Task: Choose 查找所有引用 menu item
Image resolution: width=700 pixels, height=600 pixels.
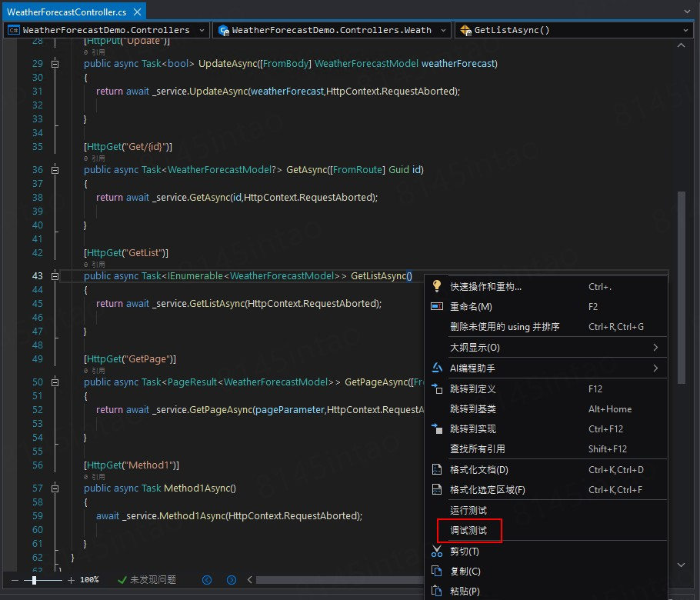Action: click(x=546, y=448)
